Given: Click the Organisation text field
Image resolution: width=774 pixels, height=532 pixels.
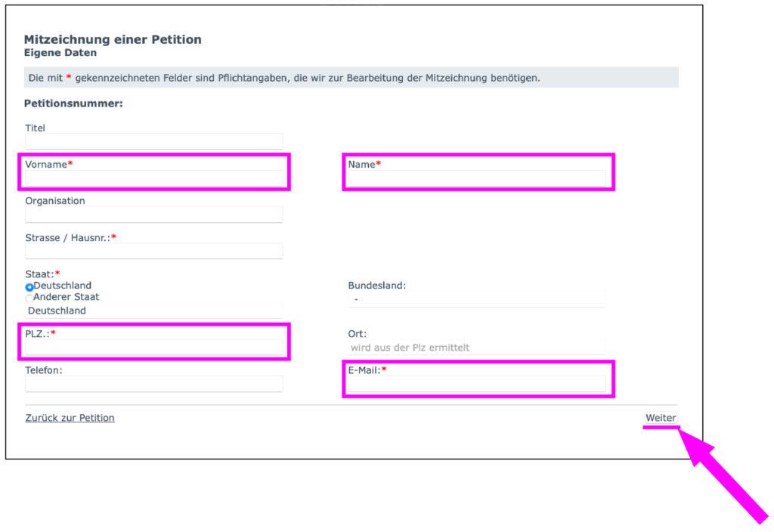Looking at the screenshot, I should tap(154, 215).
